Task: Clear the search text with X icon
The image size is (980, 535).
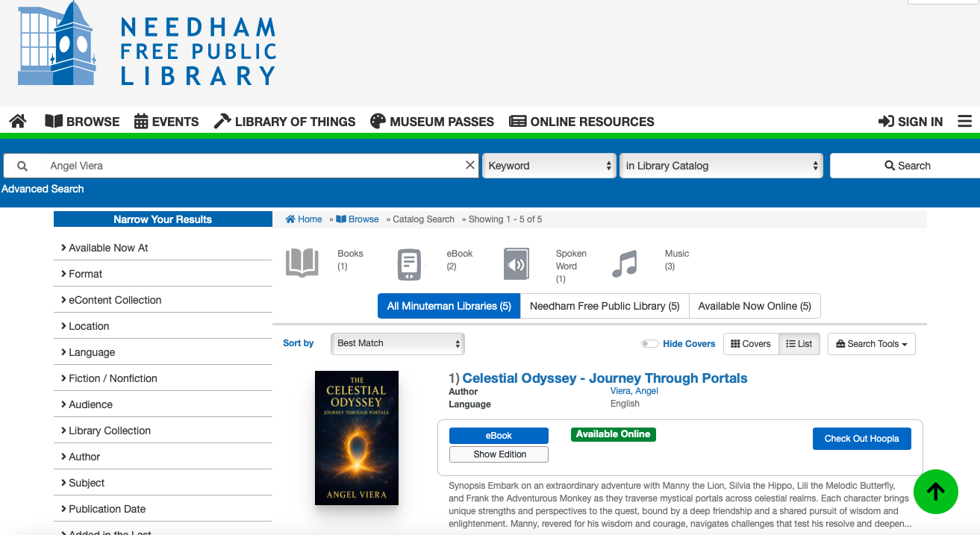Action: pos(470,166)
